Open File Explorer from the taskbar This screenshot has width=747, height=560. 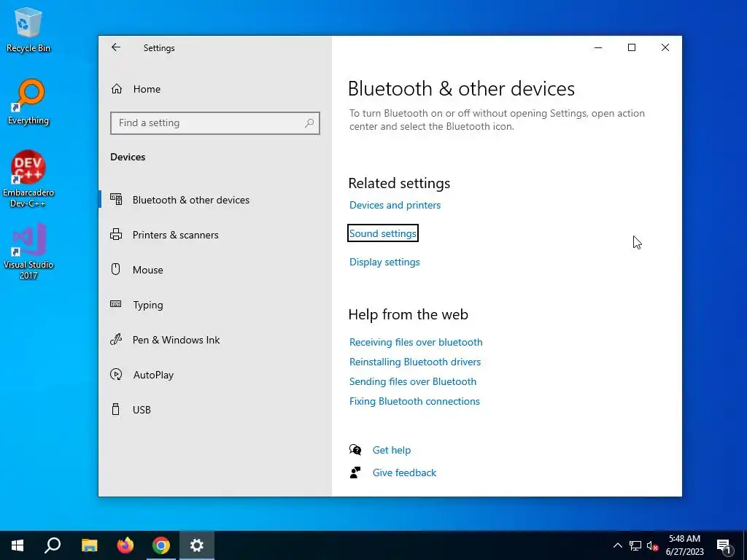coord(89,545)
